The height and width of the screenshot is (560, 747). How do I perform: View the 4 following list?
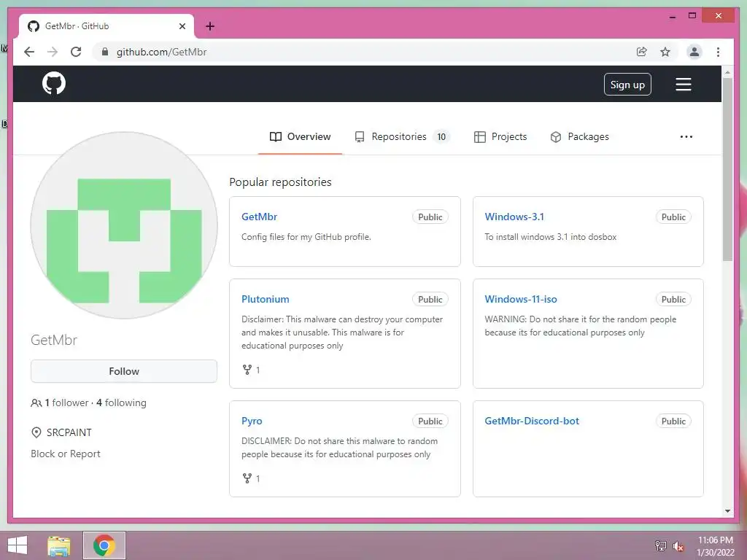pos(122,402)
